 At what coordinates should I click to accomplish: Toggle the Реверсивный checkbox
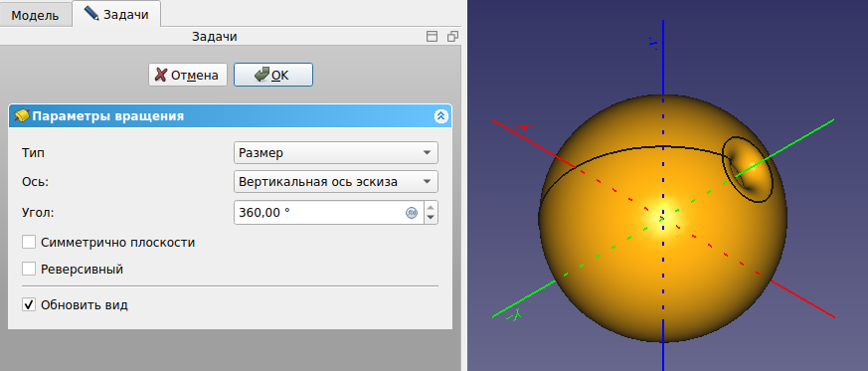point(29,270)
